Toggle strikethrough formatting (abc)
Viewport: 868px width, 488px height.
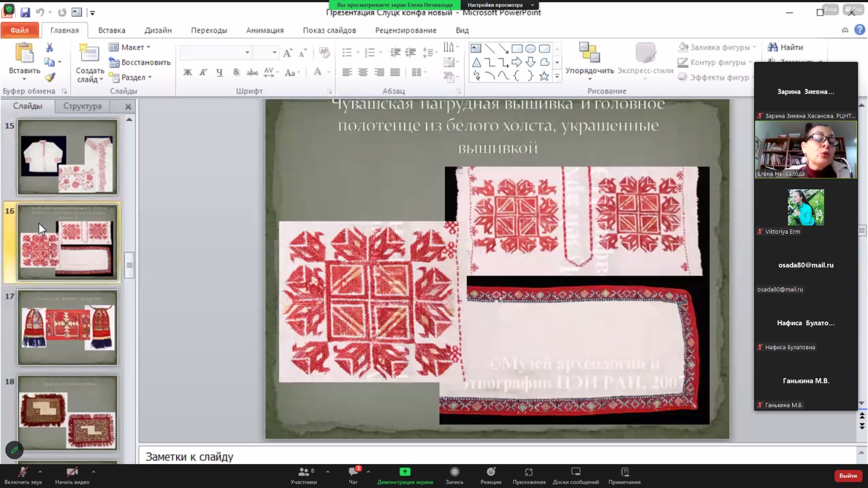252,72
